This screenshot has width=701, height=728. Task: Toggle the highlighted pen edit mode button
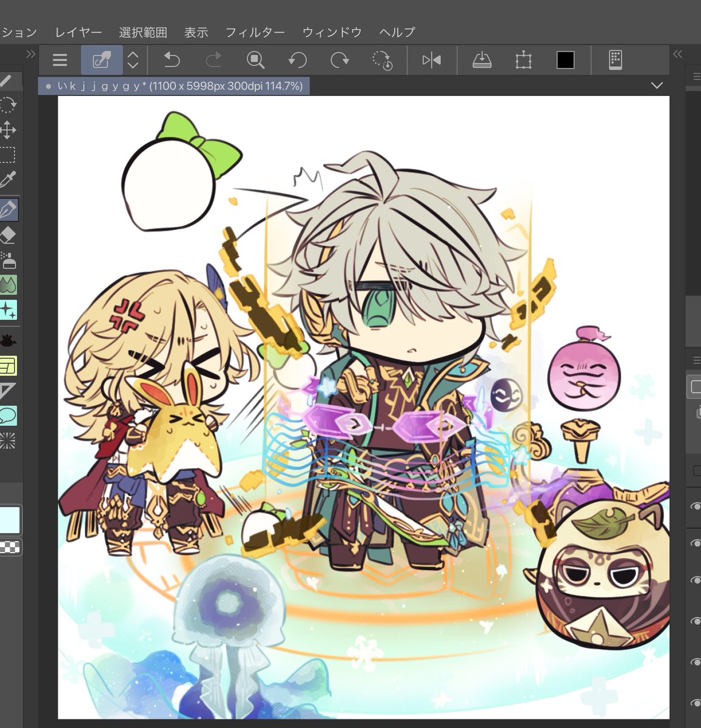pyautogui.click(x=102, y=60)
